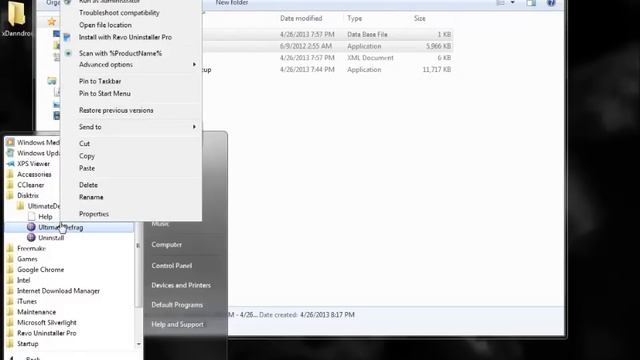
Task: Click XPS Viewer icon
Action: click(11, 164)
